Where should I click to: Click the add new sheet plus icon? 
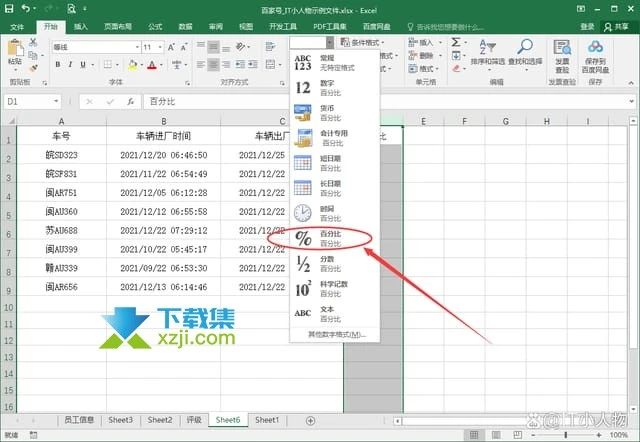point(310,420)
